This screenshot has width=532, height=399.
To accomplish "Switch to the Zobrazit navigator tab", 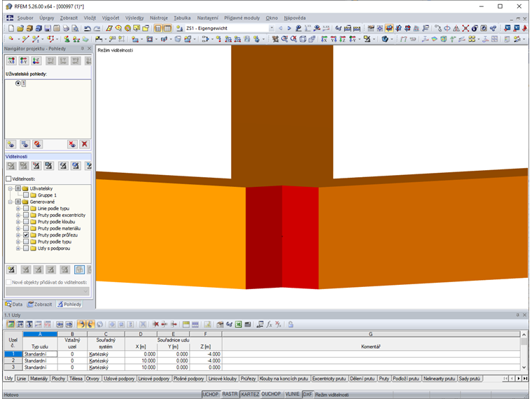I will point(40,304).
